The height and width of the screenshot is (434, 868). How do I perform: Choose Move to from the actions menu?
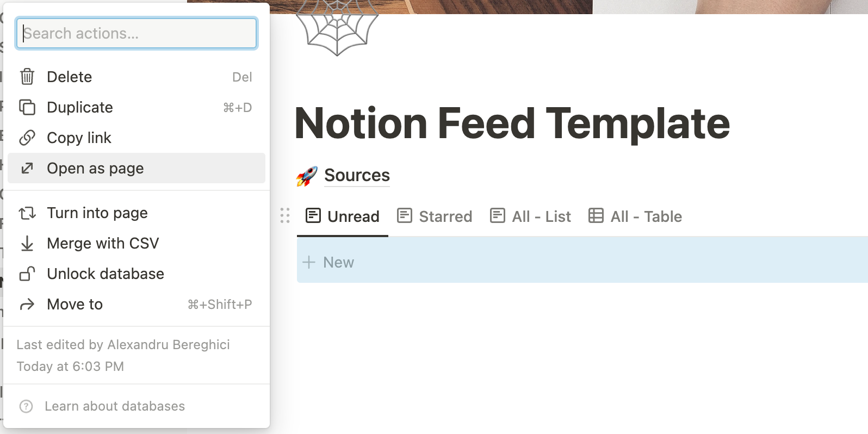click(x=137, y=304)
